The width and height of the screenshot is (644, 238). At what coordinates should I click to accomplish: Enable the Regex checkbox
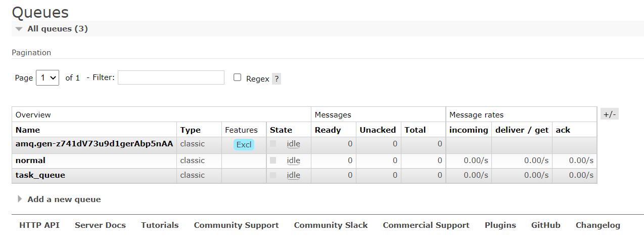click(237, 77)
